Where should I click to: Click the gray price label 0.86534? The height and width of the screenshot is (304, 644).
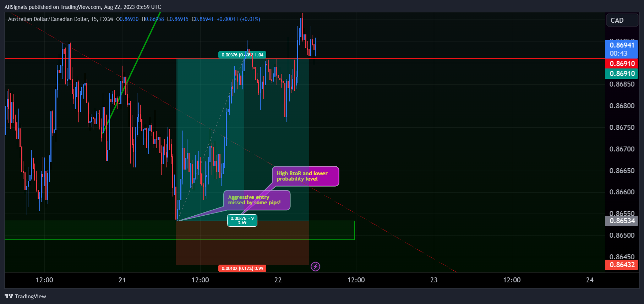pos(622,221)
